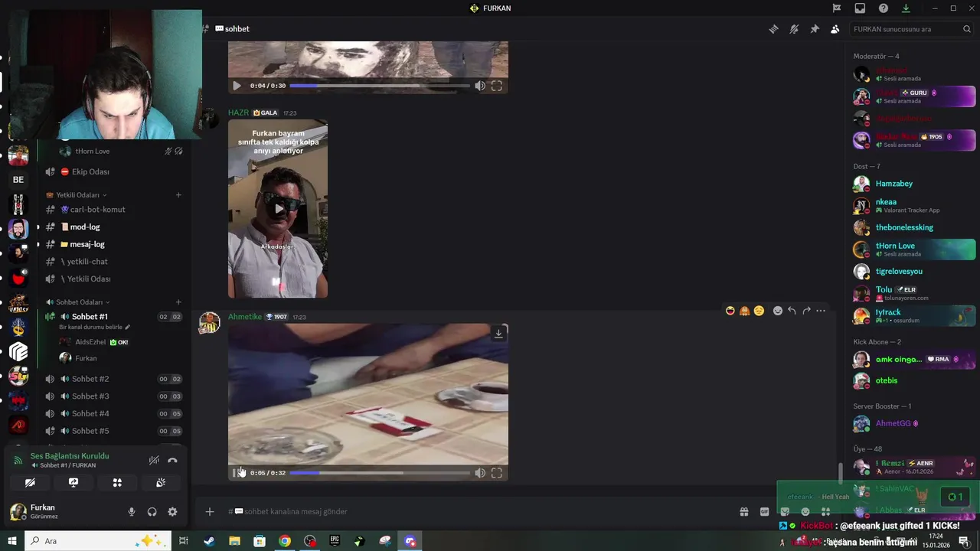The height and width of the screenshot is (551, 980).
Task: Toggle noise suppression icon
Action: click(x=154, y=461)
